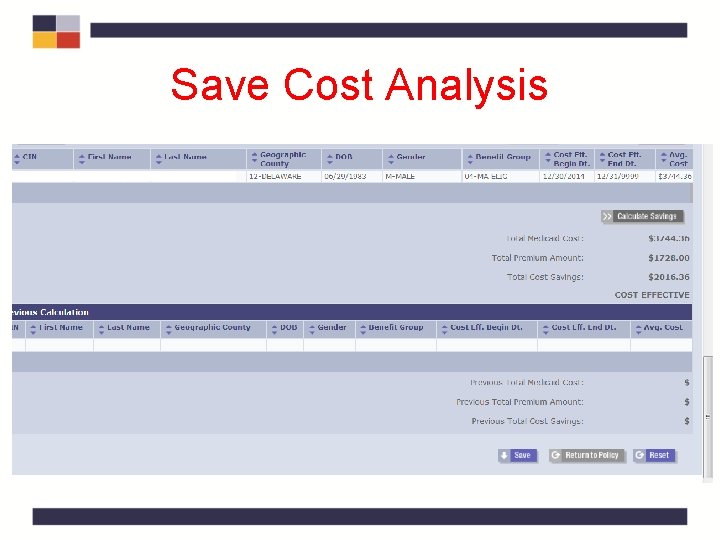
Task: Click the COST EFFECTIVE result text
Action: pyautogui.click(x=652, y=295)
